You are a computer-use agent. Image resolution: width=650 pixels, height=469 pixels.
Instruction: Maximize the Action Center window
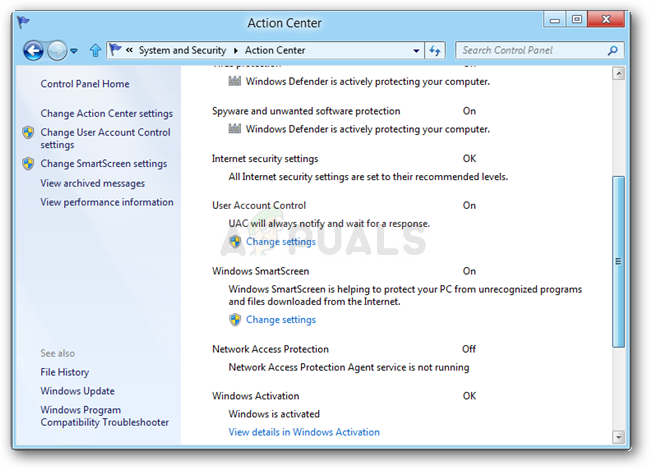[x=577, y=19]
